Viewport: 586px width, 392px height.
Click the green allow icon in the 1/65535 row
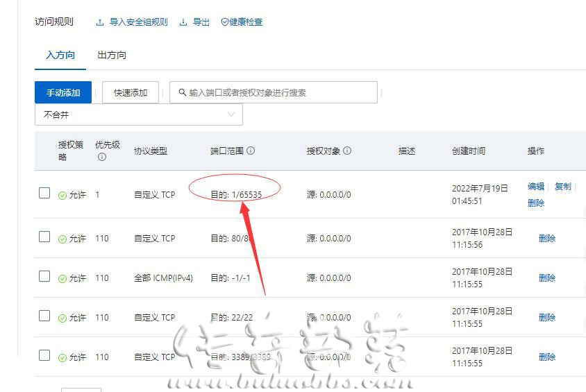click(62, 195)
